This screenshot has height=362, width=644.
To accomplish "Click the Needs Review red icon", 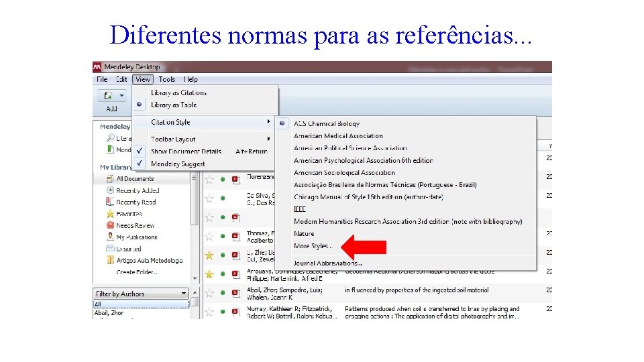I will click(110, 225).
